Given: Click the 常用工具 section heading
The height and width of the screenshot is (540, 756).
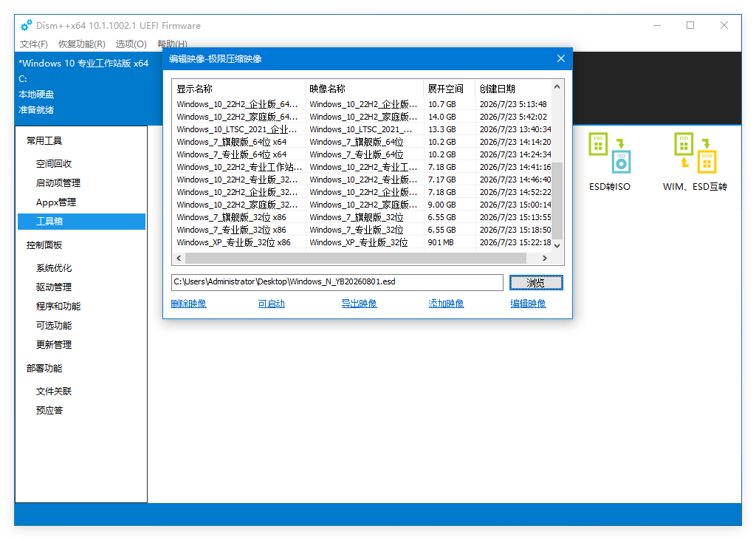Looking at the screenshot, I should (44, 141).
